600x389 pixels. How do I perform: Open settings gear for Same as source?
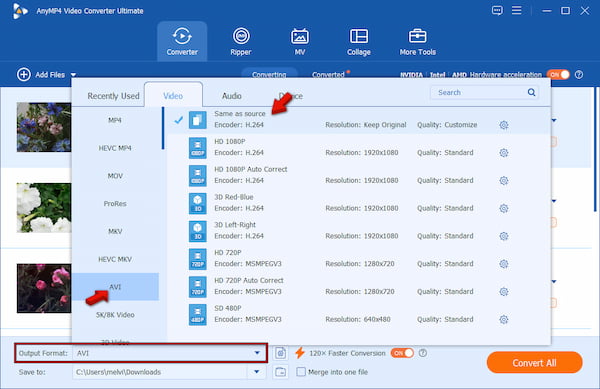504,125
